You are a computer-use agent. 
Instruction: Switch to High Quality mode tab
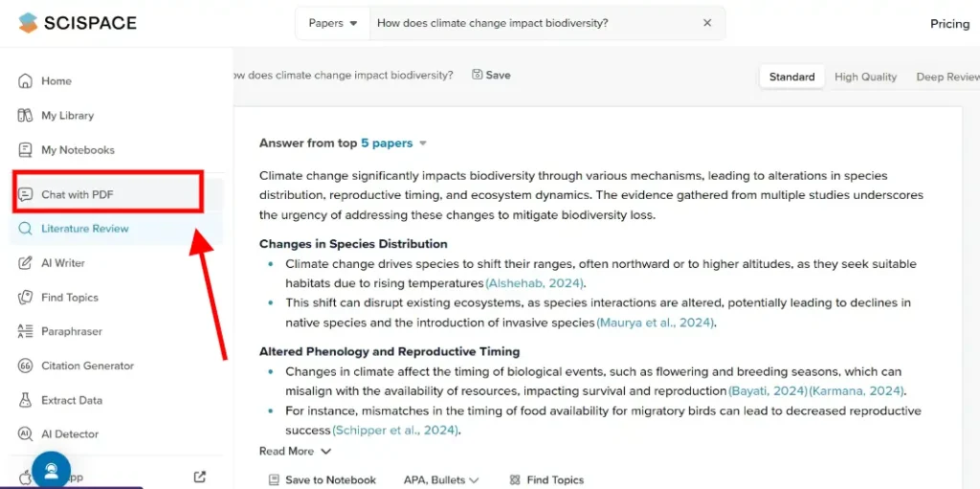point(865,77)
